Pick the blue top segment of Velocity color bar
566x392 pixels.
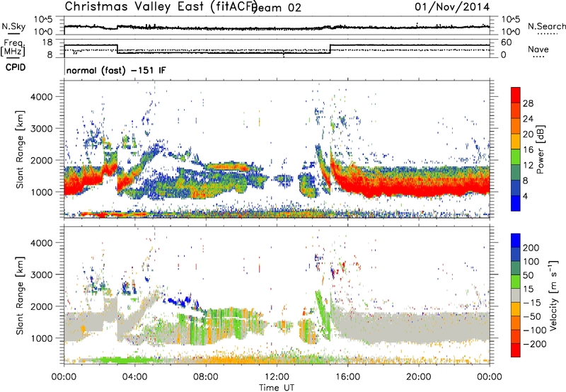516,241
